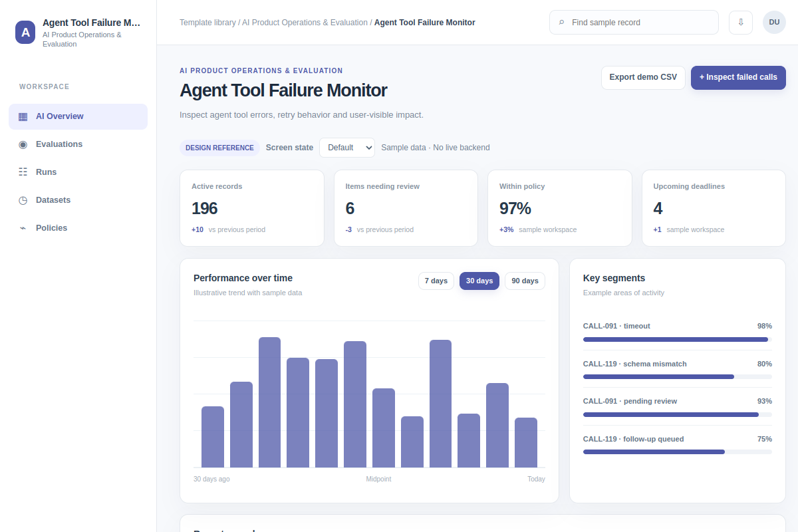Click Export demo CSV button

[x=643, y=77]
